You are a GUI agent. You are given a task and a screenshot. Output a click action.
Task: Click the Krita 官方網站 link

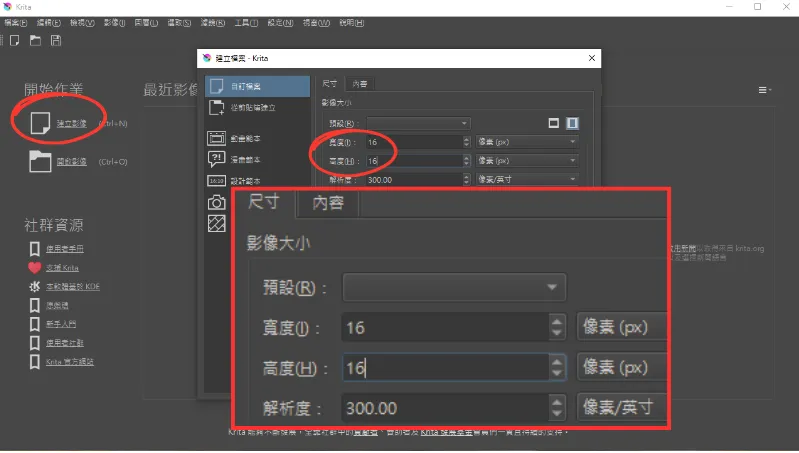(69, 361)
